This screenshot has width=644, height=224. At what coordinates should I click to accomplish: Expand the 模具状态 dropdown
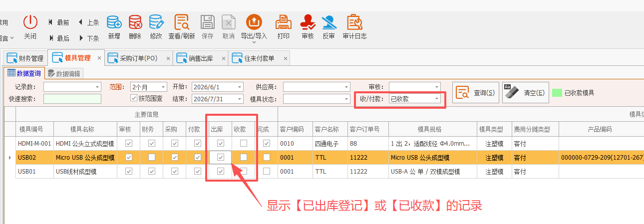(346, 98)
